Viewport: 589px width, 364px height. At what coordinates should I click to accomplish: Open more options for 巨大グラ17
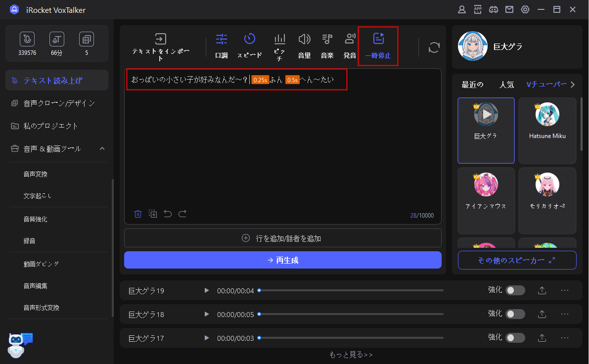click(565, 338)
